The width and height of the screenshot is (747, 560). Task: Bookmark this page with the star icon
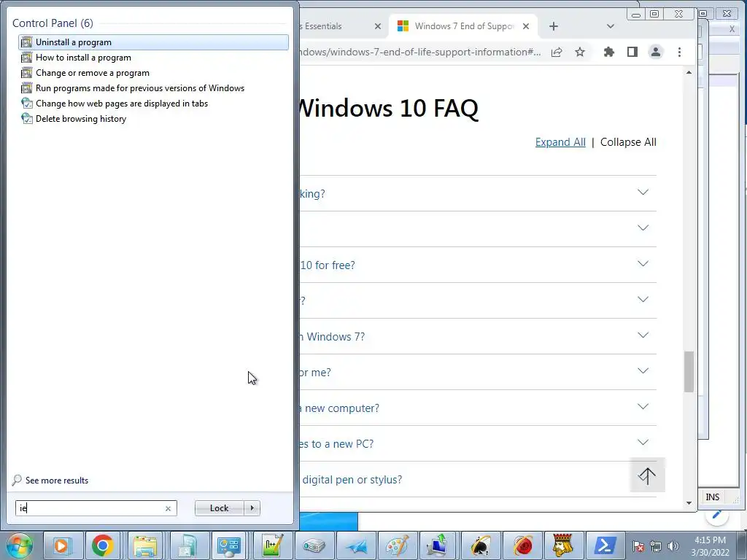point(580,52)
